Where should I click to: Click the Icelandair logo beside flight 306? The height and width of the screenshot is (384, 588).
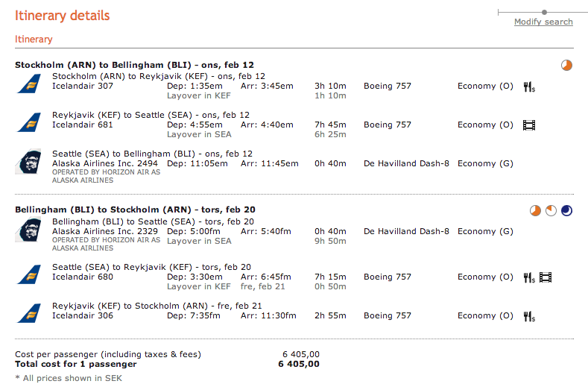point(29,314)
